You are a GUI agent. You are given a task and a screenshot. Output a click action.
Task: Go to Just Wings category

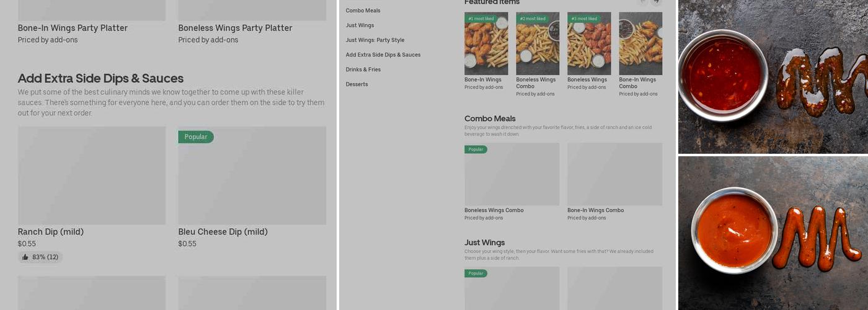click(x=360, y=25)
